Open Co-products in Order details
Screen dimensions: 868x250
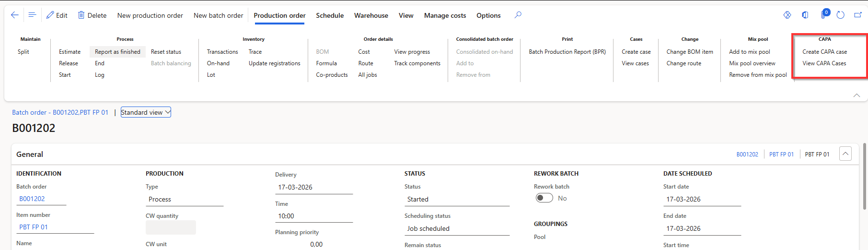[x=332, y=75]
